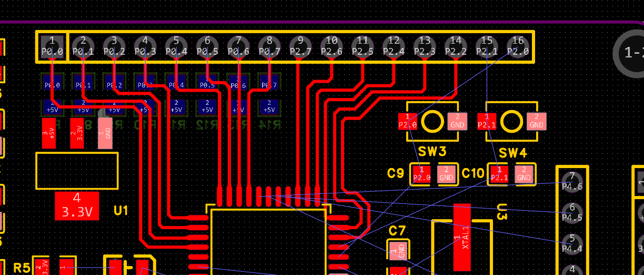The image size is (644, 275).
Task: Select the SW3 silkscreen designator
Action: tap(432, 152)
